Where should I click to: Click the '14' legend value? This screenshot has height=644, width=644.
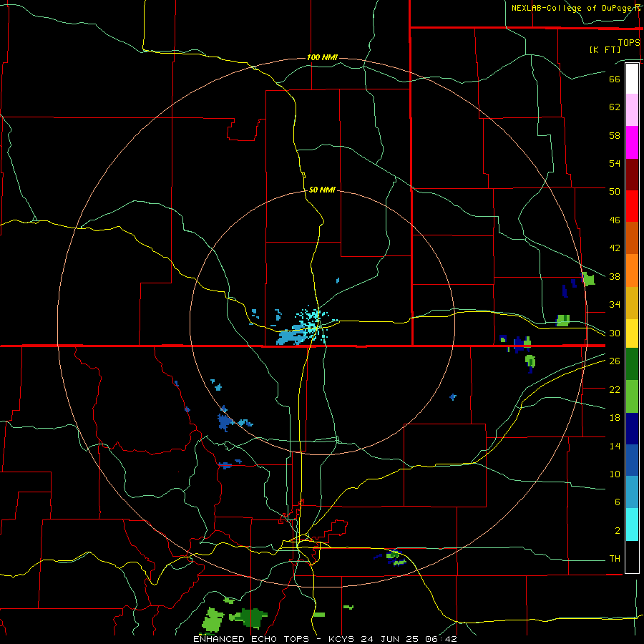click(x=615, y=446)
